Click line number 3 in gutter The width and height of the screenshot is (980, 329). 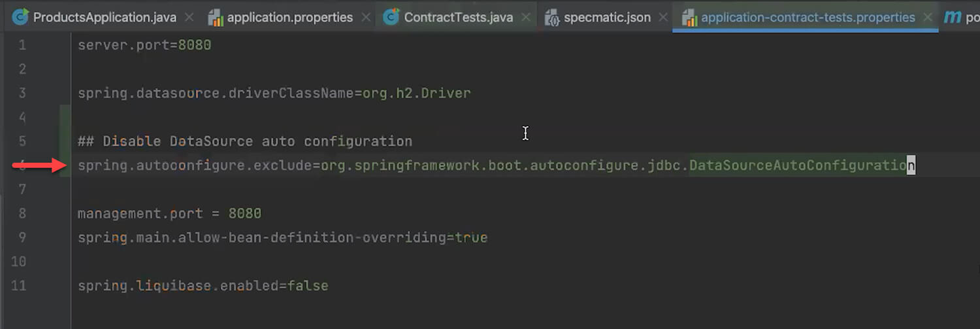pos(22,93)
